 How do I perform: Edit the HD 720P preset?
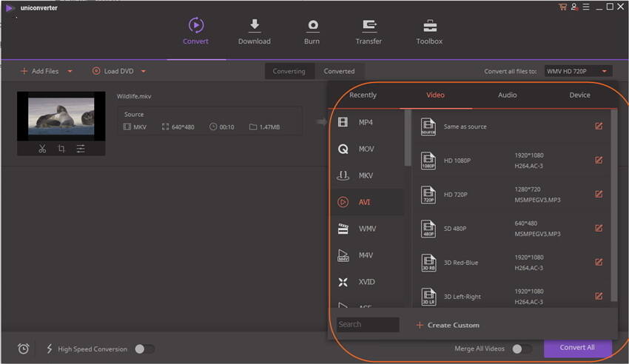[x=599, y=195]
